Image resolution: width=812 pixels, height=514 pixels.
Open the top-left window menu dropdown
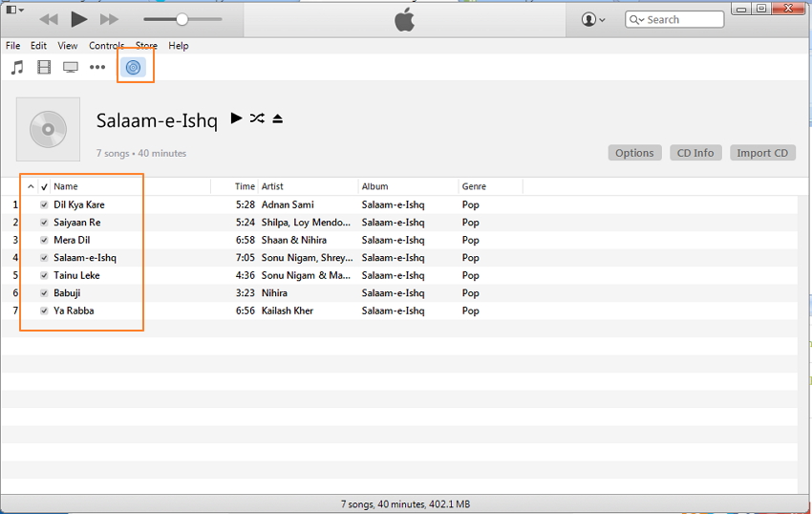tap(16, 11)
